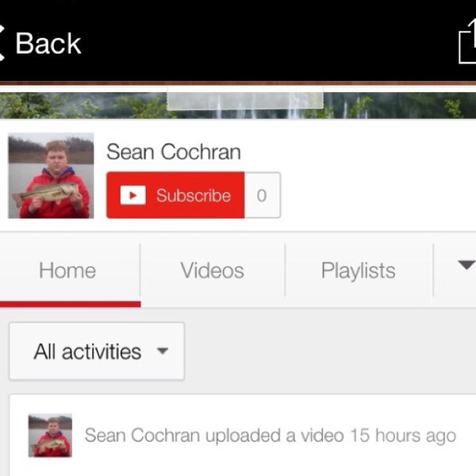Expand the more tabs arrow after Playlists

point(466,265)
